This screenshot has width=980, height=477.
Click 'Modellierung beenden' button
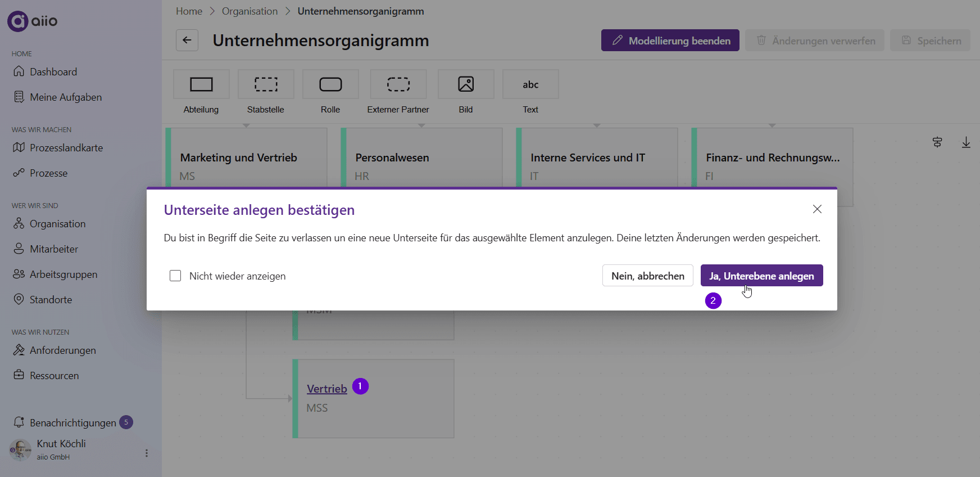point(670,40)
